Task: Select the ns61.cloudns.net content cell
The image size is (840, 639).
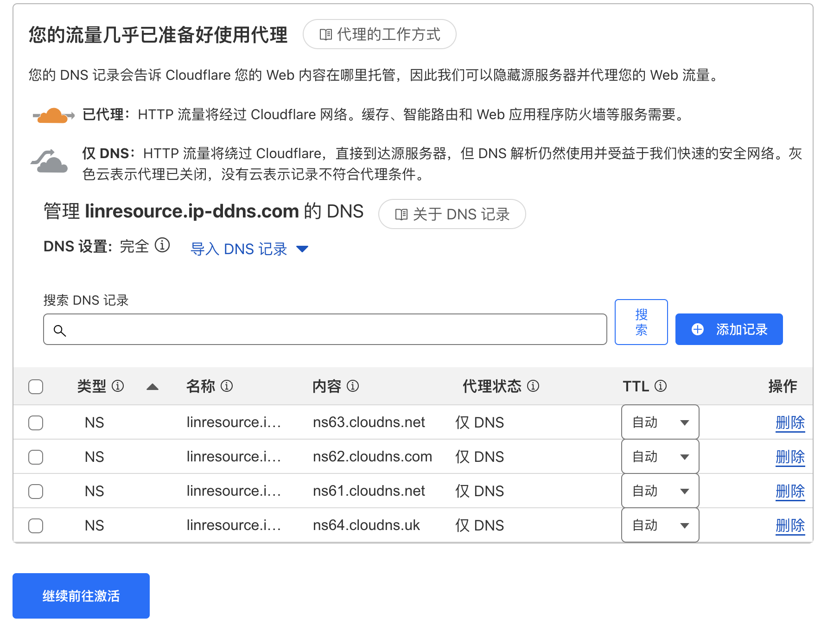Action: 369,491
